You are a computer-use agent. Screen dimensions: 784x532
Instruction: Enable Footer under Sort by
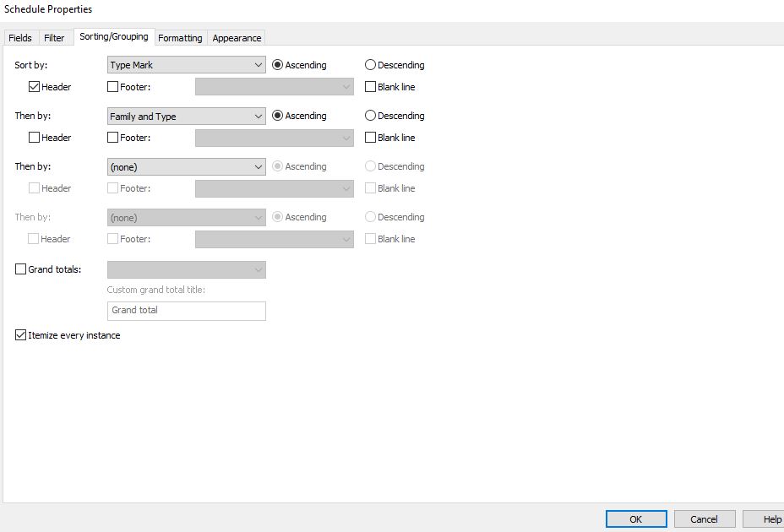pyautogui.click(x=113, y=87)
